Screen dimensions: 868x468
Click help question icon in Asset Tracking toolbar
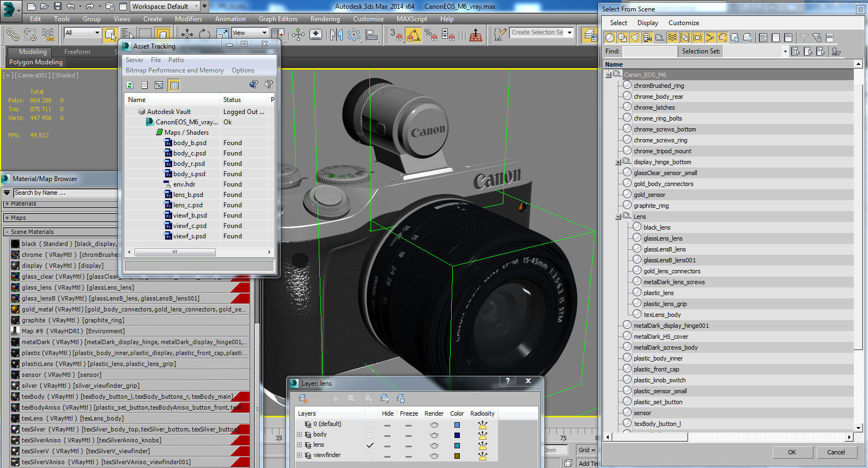pos(269,85)
